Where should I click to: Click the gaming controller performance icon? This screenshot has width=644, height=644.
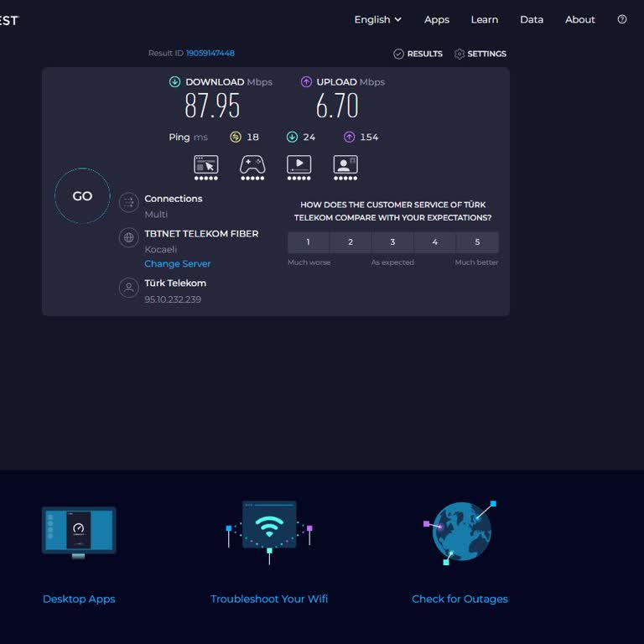pyautogui.click(x=252, y=168)
